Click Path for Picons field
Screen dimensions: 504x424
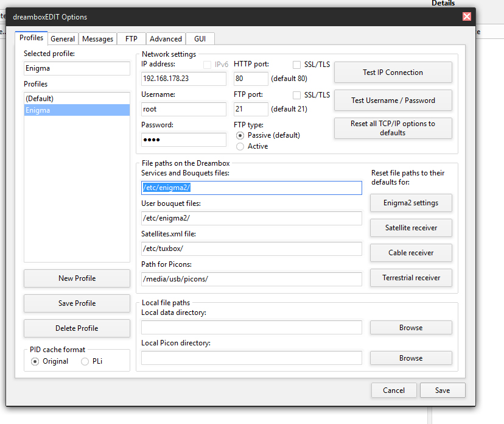tap(251, 279)
